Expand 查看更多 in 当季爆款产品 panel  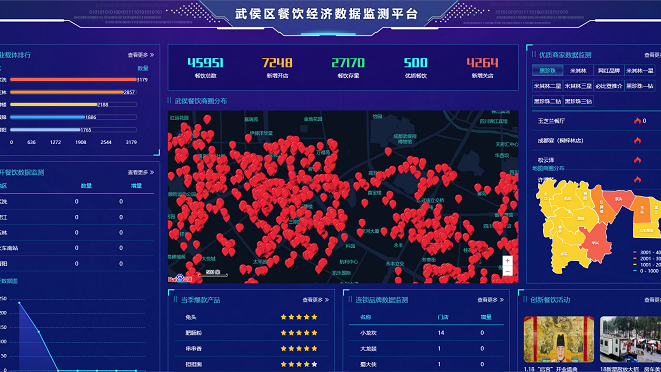pyautogui.click(x=315, y=300)
